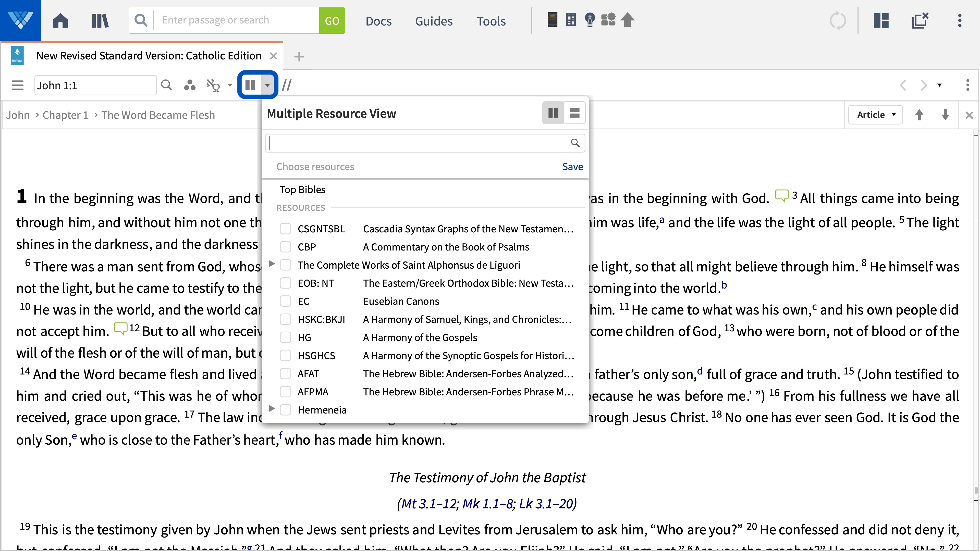This screenshot has height=551, width=980.
Task: Click the GO button
Action: [x=332, y=20]
